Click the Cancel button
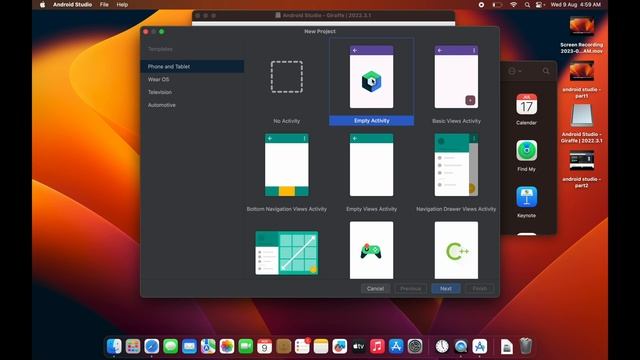Screen dimensions: 640x360 coord(375,289)
